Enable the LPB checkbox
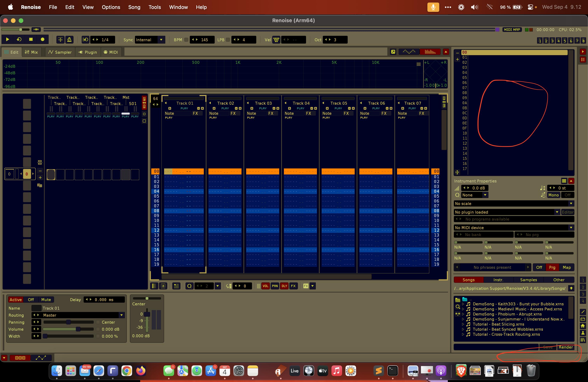588x382 pixels. pyautogui.click(x=228, y=40)
